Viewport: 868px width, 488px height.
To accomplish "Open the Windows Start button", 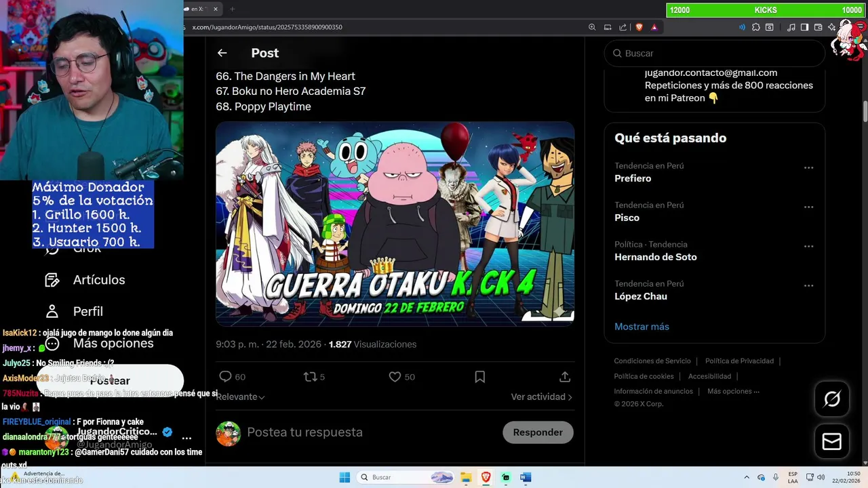I will pyautogui.click(x=344, y=477).
